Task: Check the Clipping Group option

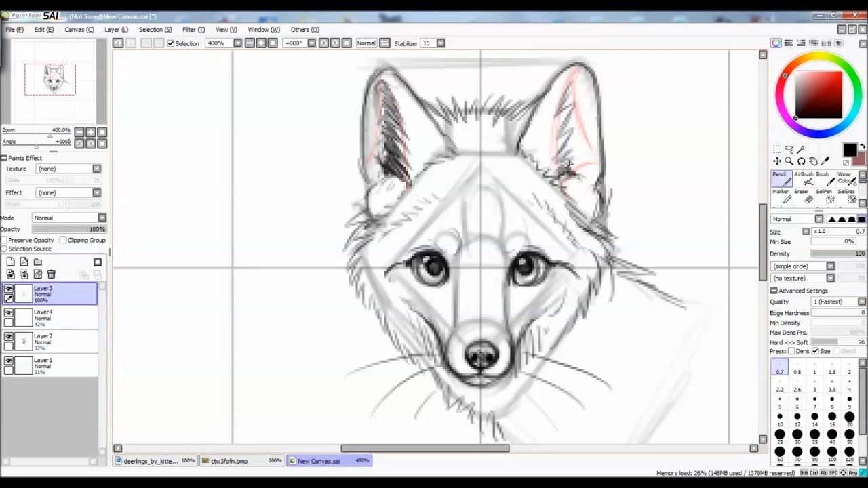Action: coord(63,240)
